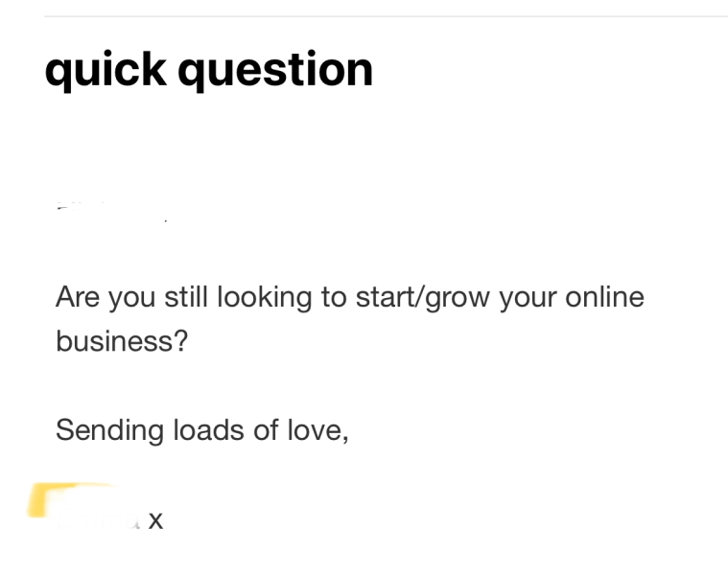Image resolution: width=728 pixels, height=575 pixels.
Task: Click the word "looking" in the body
Action: [265, 298]
